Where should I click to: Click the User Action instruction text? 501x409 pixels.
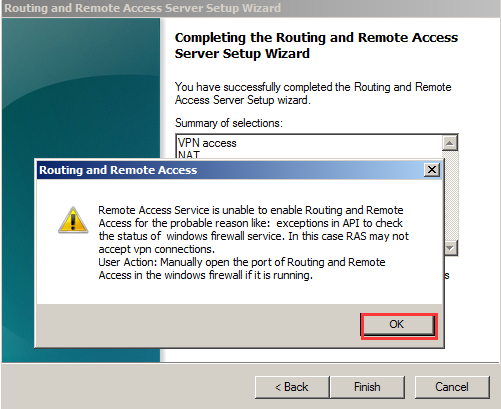pyautogui.click(x=242, y=269)
